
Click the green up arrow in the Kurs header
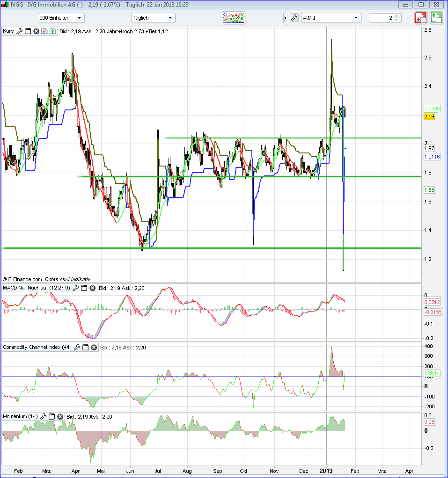(52, 31)
